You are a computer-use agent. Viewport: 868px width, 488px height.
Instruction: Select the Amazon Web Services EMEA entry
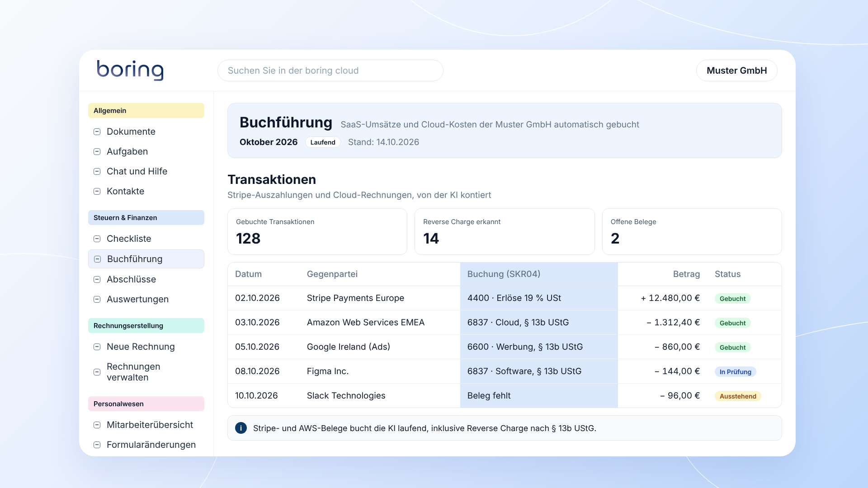[505, 323]
